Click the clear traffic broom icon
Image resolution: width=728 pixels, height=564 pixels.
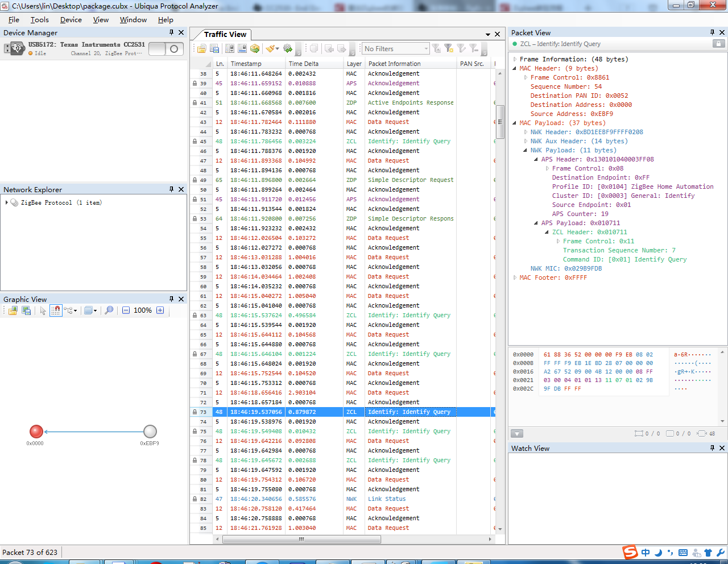coord(271,49)
